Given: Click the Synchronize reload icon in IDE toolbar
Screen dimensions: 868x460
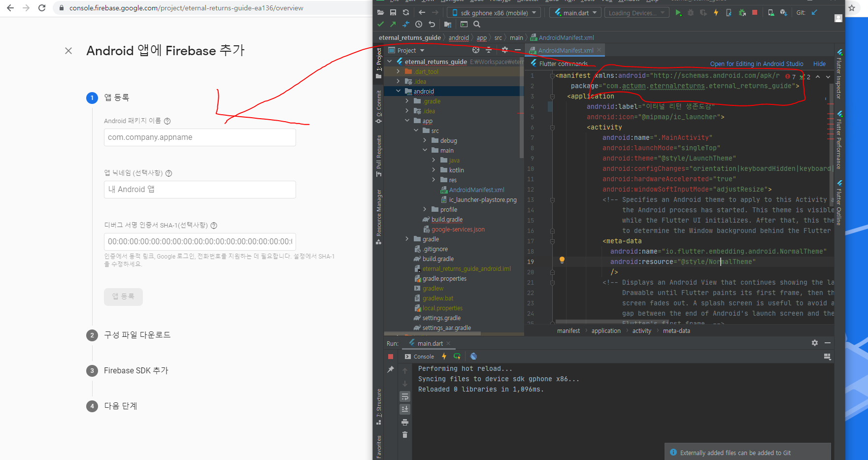Looking at the screenshot, I should click(406, 12).
